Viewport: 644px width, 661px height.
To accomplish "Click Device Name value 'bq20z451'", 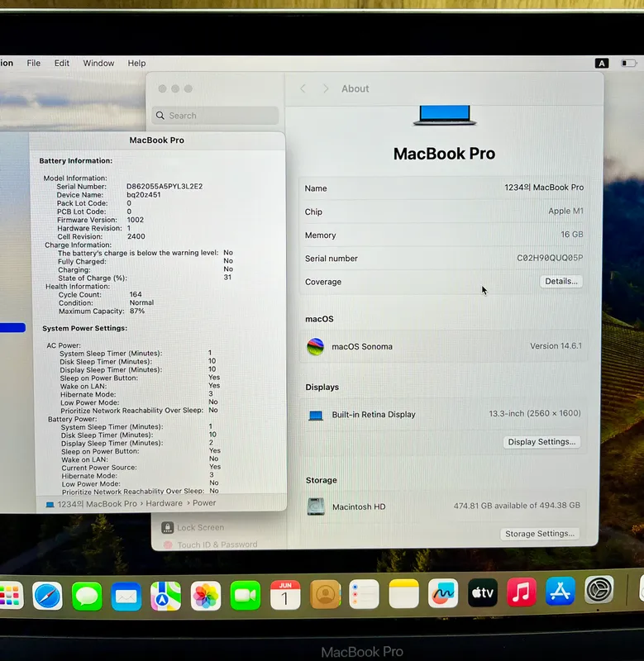I will (x=143, y=195).
